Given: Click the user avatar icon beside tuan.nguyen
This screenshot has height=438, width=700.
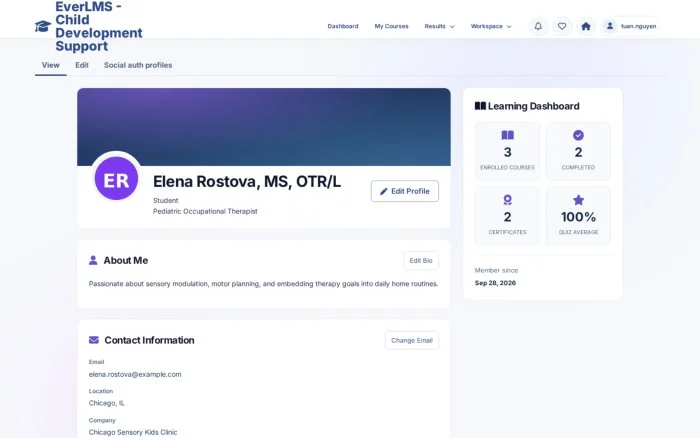Looking at the screenshot, I should pos(609,26).
